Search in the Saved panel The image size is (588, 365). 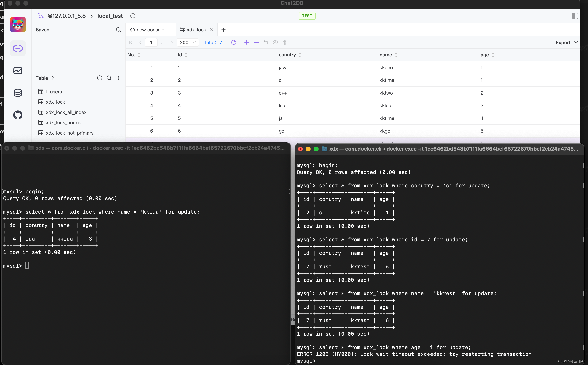[x=118, y=30]
